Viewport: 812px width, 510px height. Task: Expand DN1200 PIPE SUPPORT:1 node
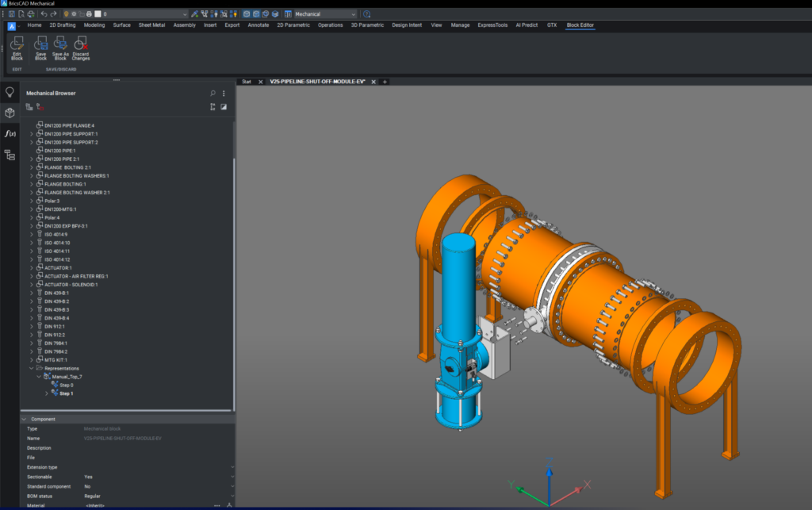click(32, 134)
